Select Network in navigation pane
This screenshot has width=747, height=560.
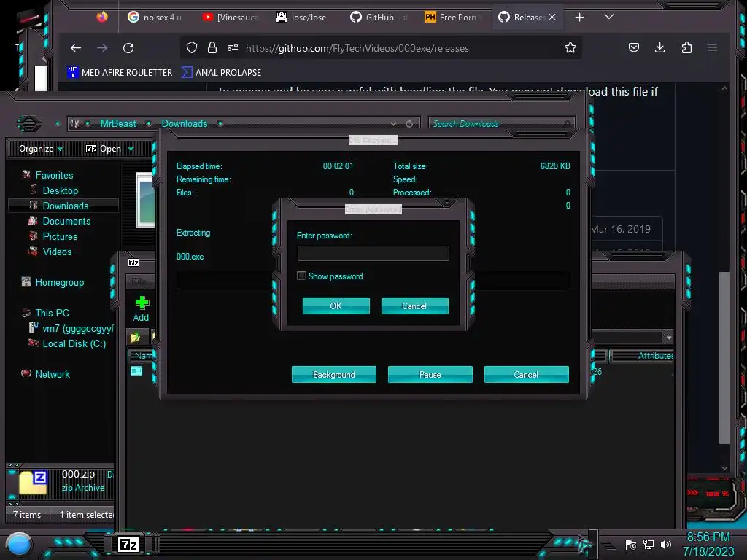click(53, 374)
